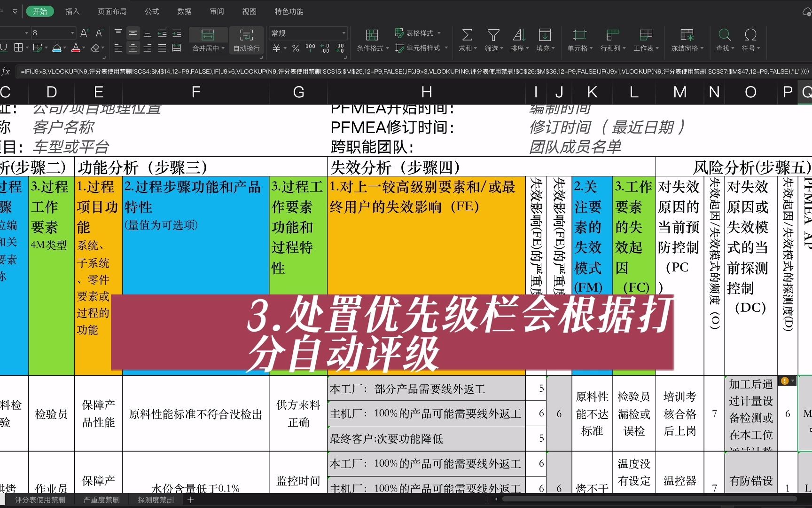This screenshot has width=812, height=508.
Task: Open the 公式 ribbon tab
Action: pos(152,11)
